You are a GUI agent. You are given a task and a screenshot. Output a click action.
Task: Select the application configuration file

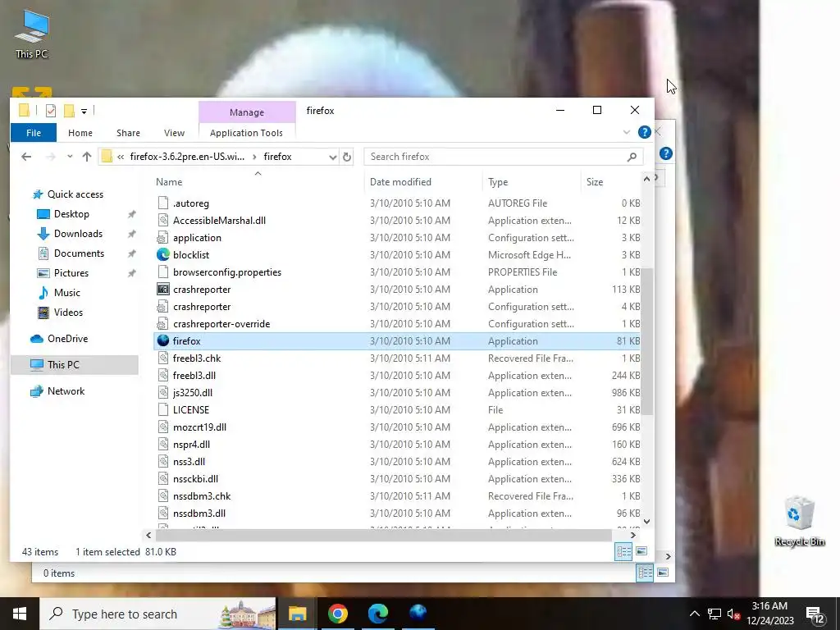pyautogui.click(x=396, y=237)
